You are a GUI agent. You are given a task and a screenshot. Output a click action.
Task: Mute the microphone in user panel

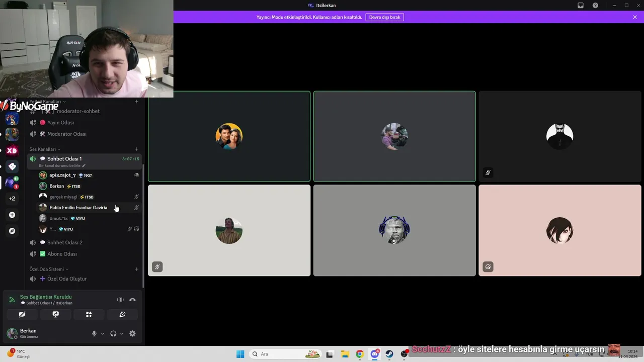[94, 333]
